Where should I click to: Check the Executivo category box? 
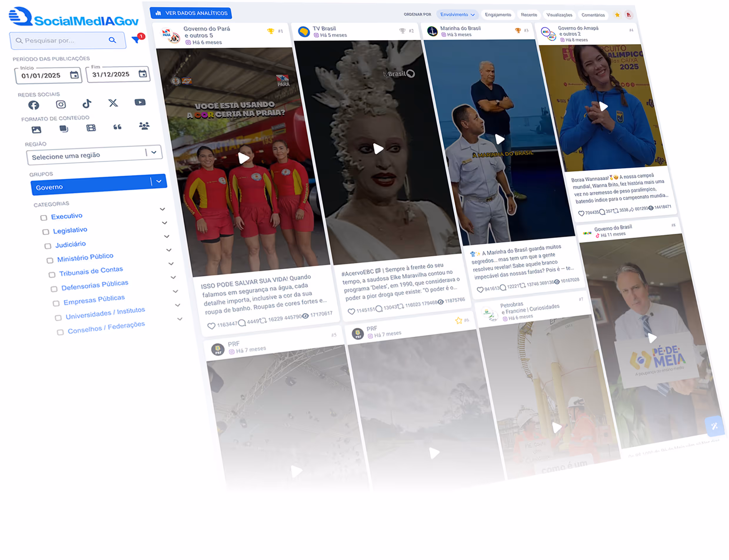coord(44,218)
